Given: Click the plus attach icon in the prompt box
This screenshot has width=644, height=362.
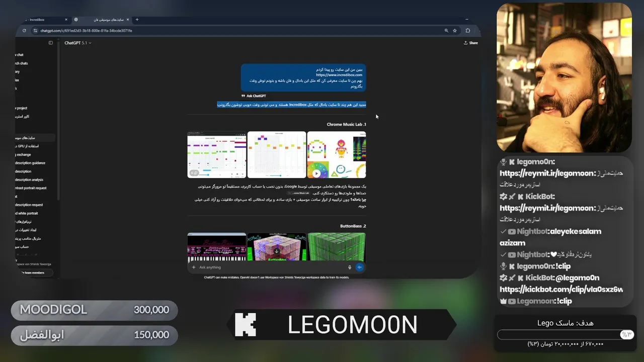Looking at the screenshot, I should click(194, 267).
